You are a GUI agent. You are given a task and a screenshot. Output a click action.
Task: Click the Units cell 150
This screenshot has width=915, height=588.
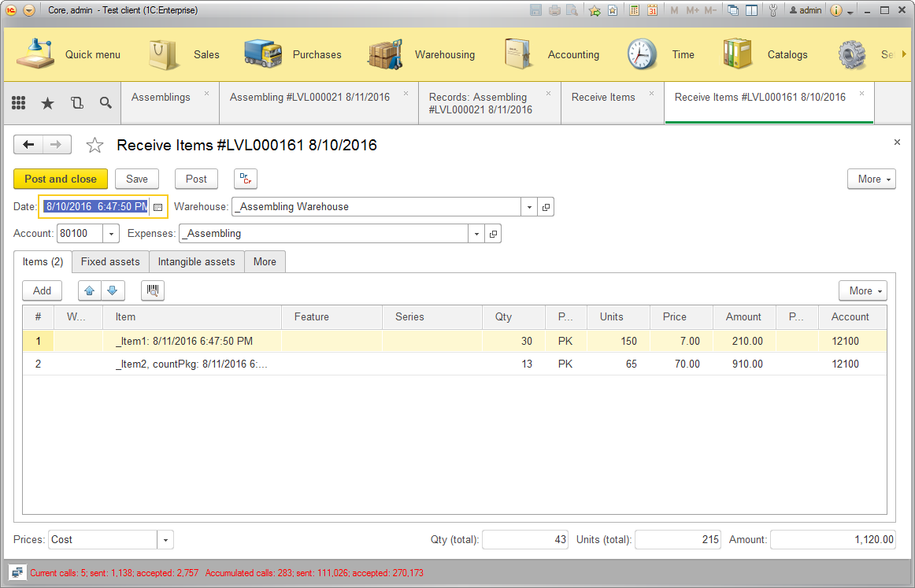tap(619, 342)
